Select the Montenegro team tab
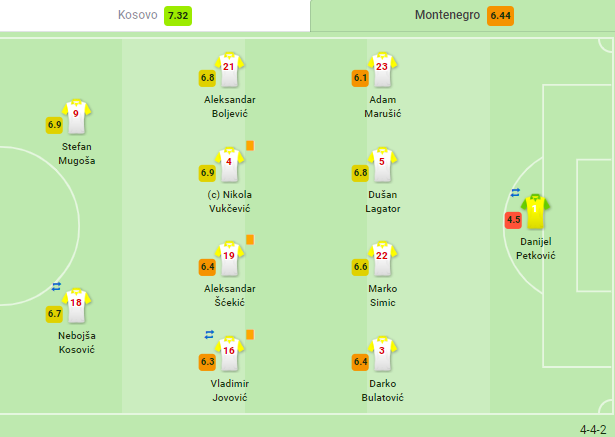Image resolution: width=615 pixels, height=437 pixels. click(x=463, y=16)
